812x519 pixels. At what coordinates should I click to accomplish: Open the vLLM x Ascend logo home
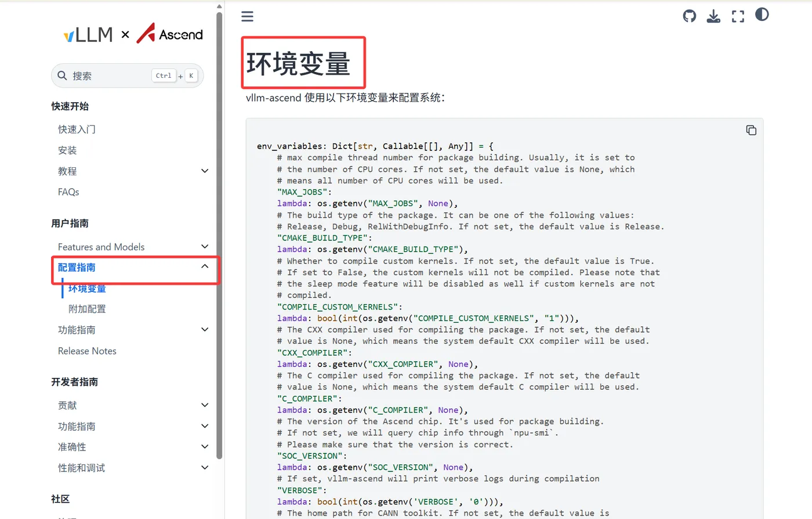[133, 34]
